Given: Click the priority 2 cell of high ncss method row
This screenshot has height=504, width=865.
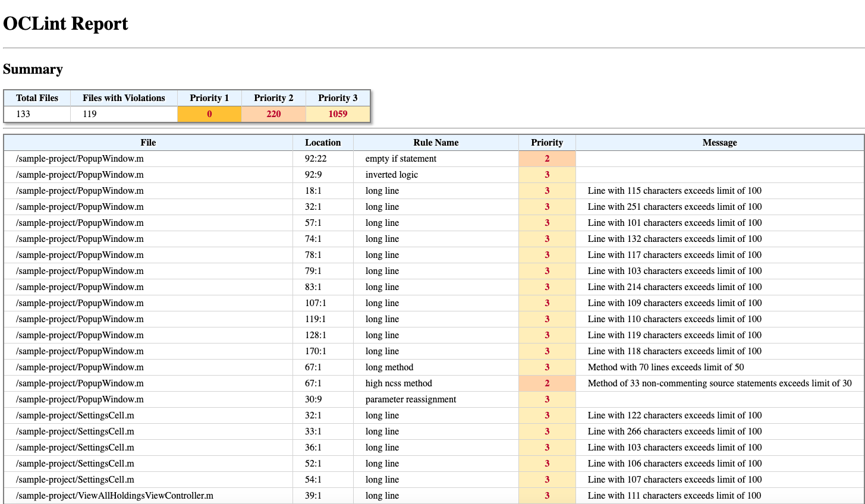Looking at the screenshot, I should pyautogui.click(x=547, y=383).
